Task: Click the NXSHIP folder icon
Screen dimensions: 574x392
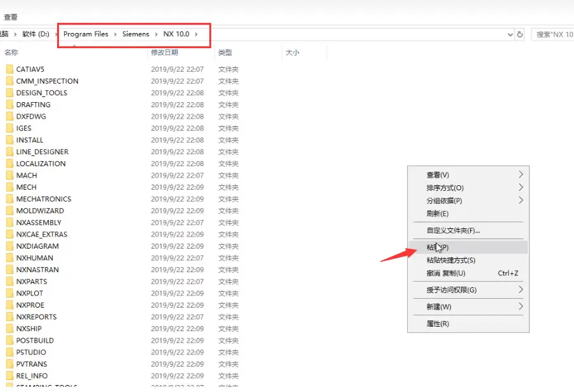Action: click(x=10, y=329)
